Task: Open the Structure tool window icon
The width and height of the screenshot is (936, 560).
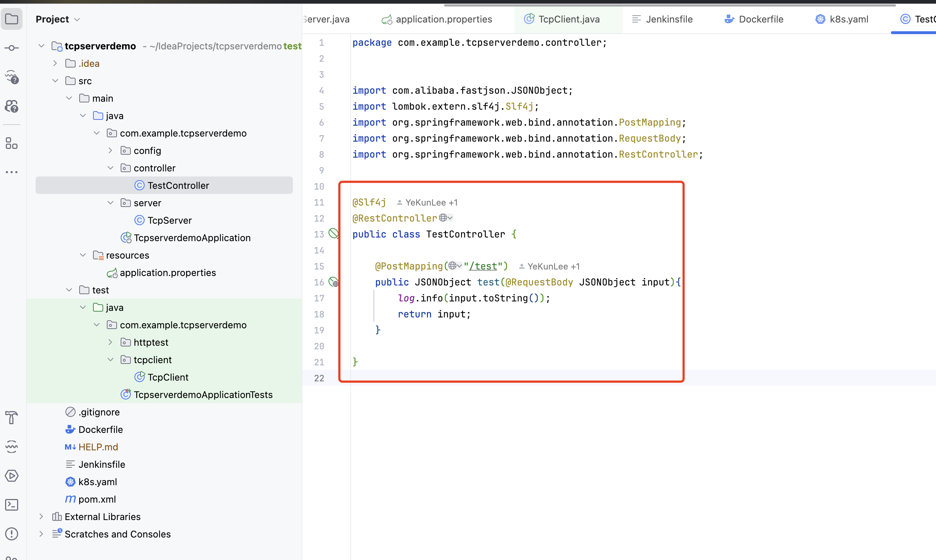Action: 12,143
